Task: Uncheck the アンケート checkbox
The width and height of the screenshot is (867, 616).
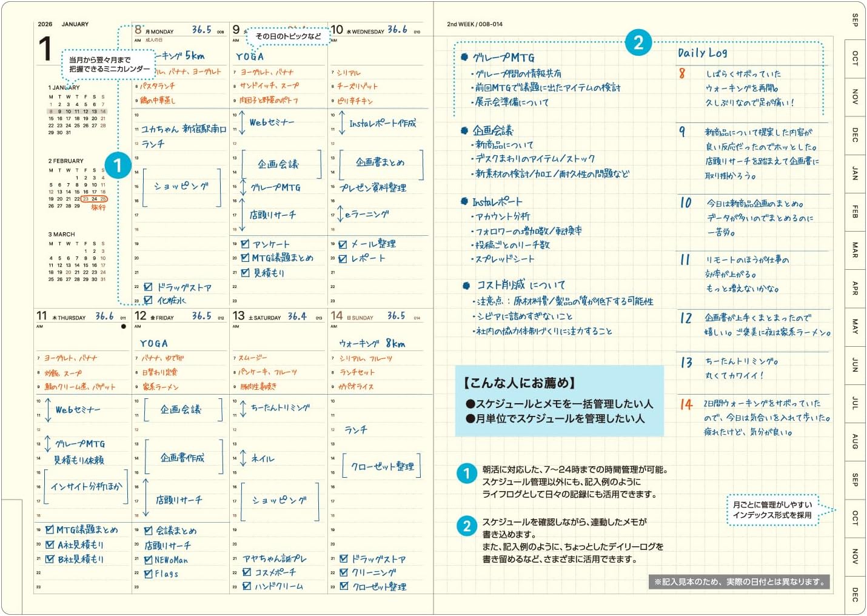Action: tap(245, 244)
